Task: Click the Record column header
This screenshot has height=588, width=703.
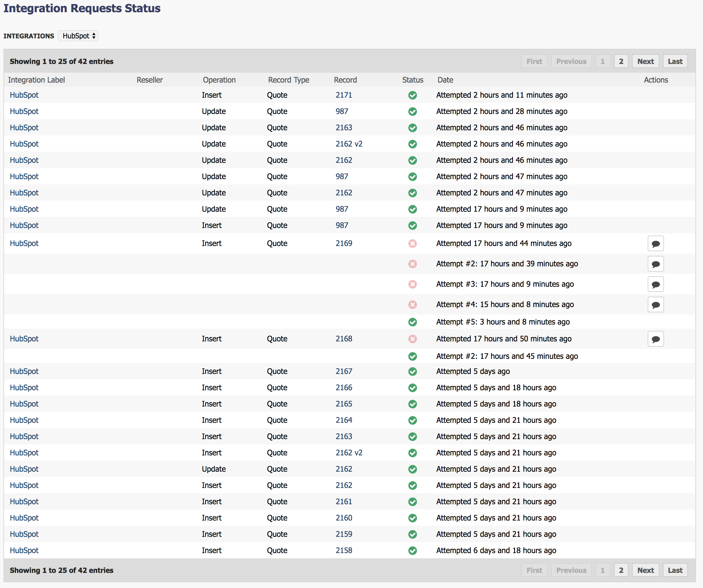Action: (x=345, y=80)
